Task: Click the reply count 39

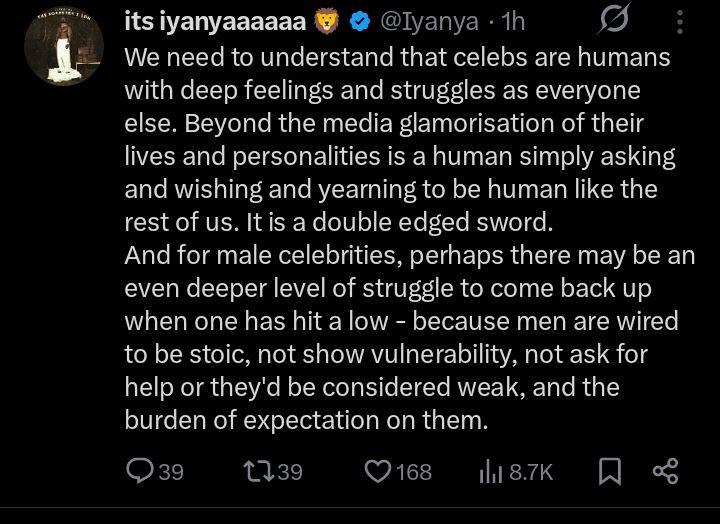Action: 171,471
